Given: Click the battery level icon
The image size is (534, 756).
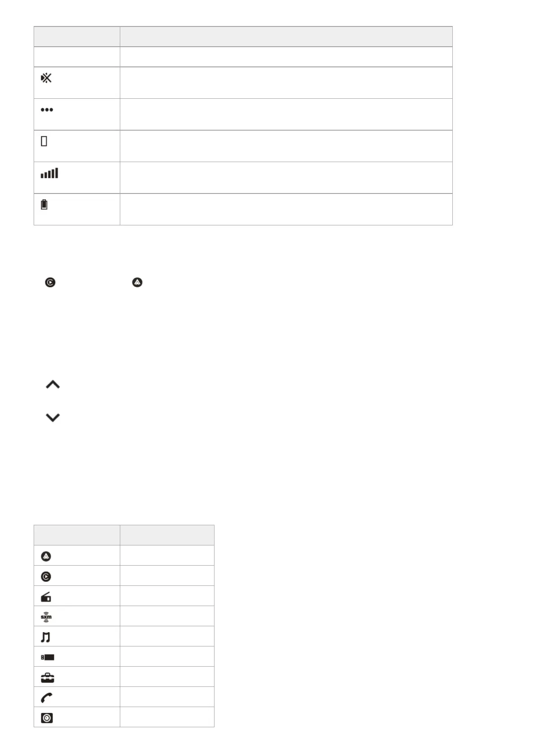Looking at the screenshot, I should 44,205.
